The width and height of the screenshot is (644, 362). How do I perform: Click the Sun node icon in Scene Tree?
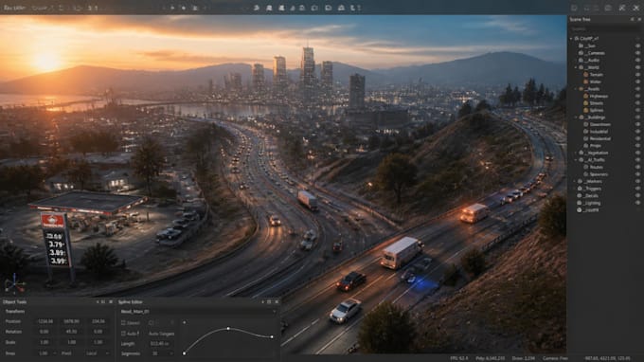tap(581, 46)
